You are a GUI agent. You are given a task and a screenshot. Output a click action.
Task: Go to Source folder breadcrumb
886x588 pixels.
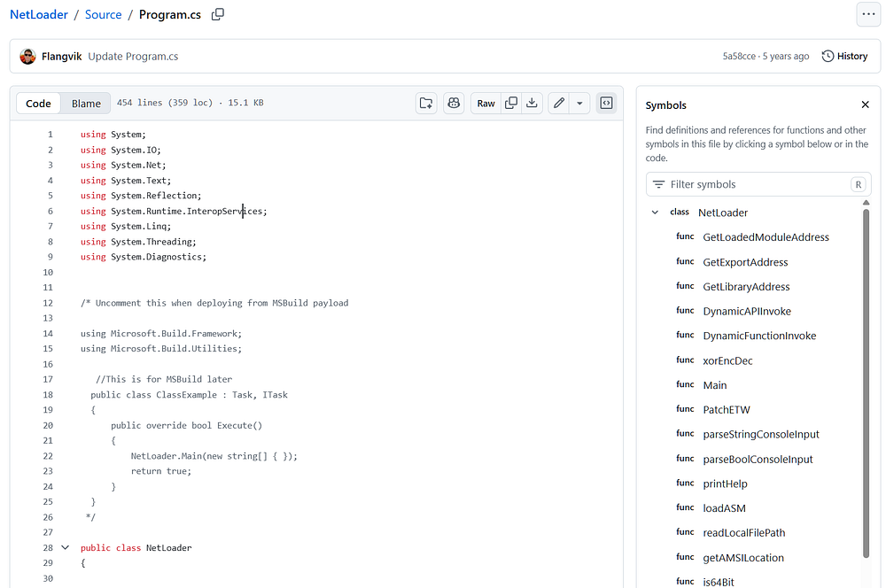[103, 15]
